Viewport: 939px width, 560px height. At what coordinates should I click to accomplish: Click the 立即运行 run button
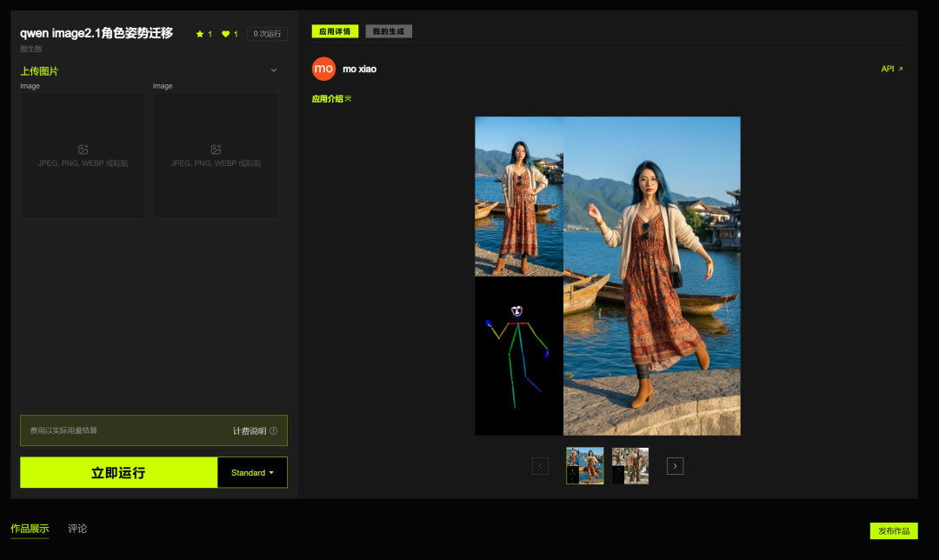[x=118, y=472]
